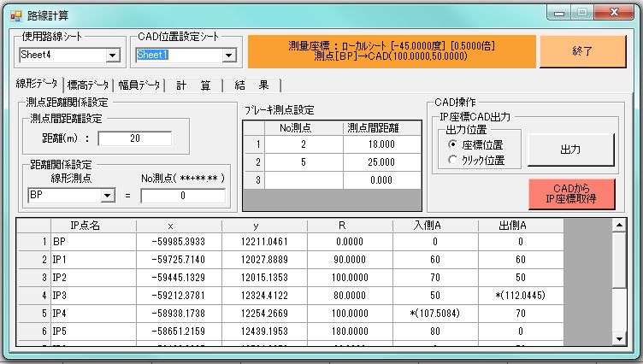Open the 幅員データ tab
The height and width of the screenshot is (364, 643).
[x=139, y=85]
